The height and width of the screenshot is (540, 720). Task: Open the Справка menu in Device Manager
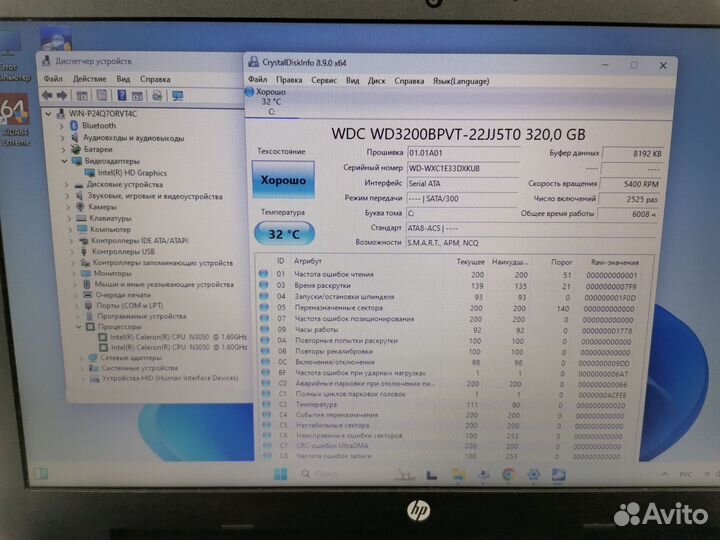click(x=155, y=79)
